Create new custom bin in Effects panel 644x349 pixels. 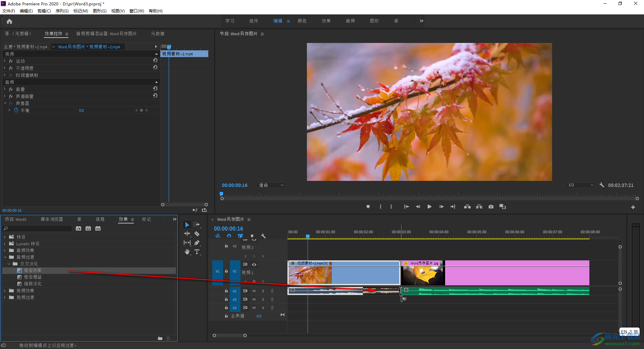tap(160, 338)
